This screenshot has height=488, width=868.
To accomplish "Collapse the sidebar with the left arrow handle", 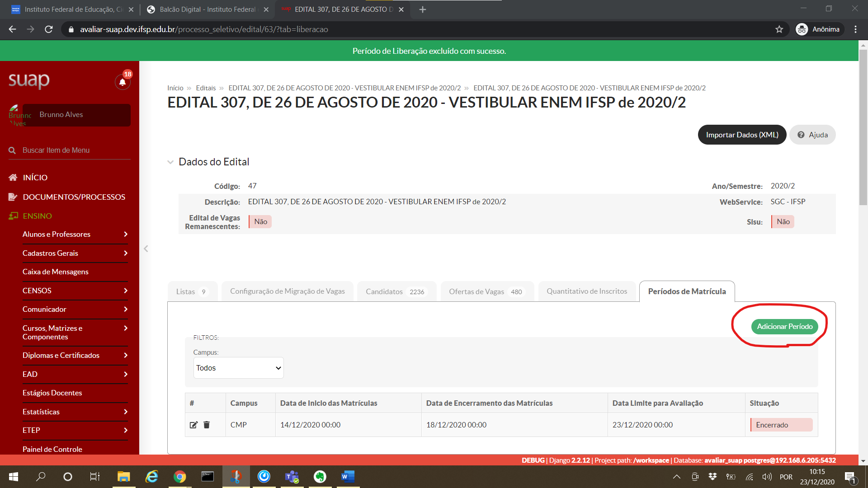I will click(x=146, y=249).
